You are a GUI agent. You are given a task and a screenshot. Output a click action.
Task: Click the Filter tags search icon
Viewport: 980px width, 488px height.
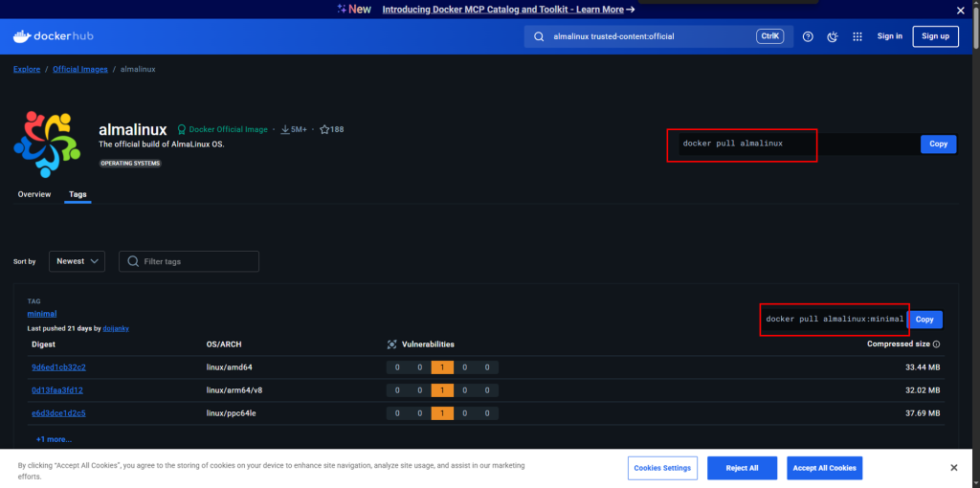(133, 261)
